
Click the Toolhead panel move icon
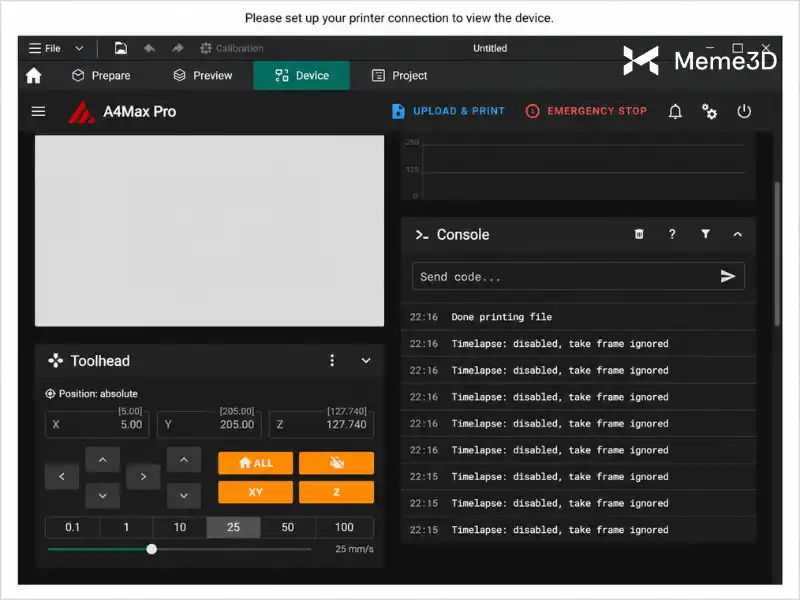(56, 361)
